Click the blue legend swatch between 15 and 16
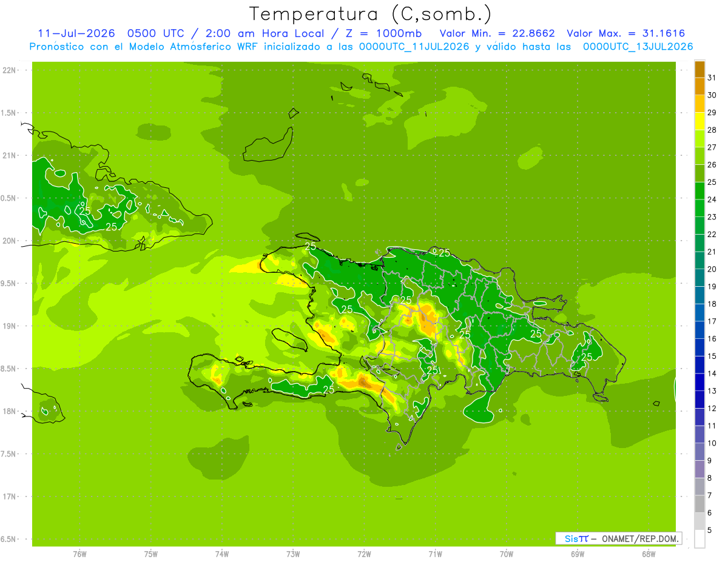The width and height of the screenshot is (728, 562). 699,347
